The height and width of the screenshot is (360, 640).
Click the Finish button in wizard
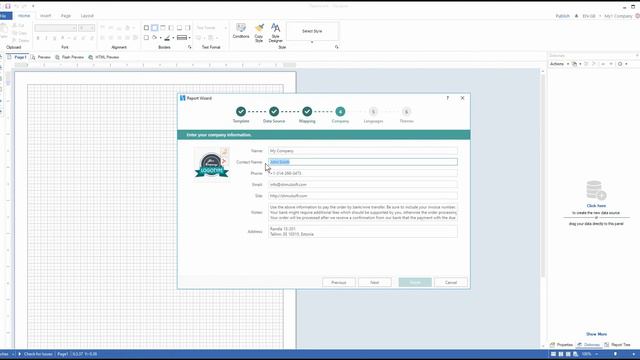point(415,282)
